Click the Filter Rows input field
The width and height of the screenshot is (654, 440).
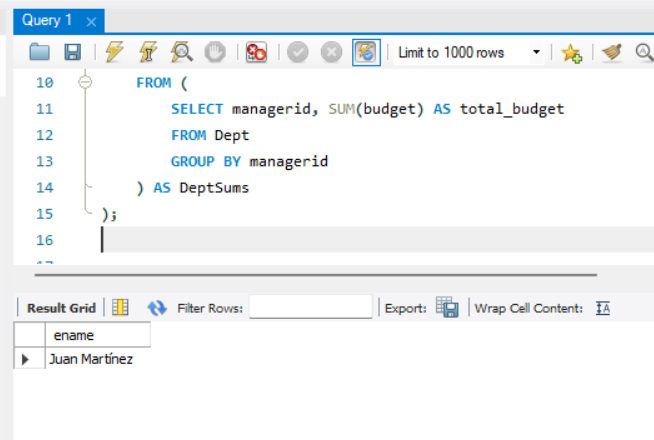pyautogui.click(x=310, y=308)
